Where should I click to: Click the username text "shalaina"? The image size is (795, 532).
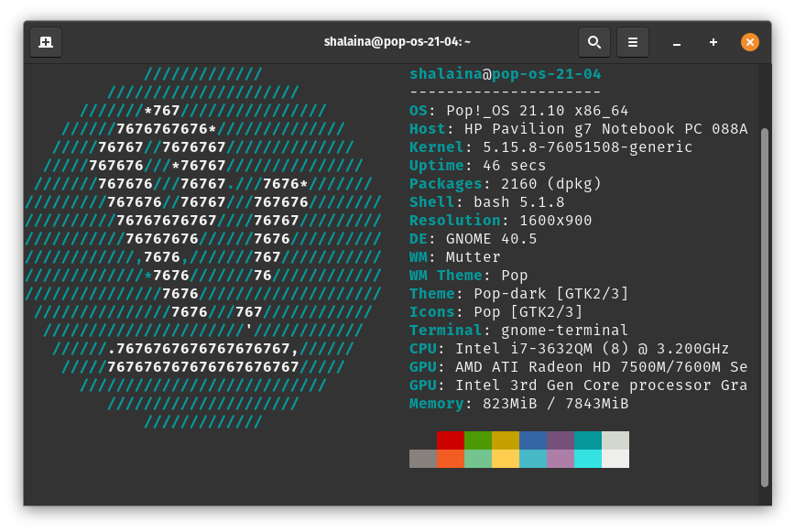[x=446, y=74]
